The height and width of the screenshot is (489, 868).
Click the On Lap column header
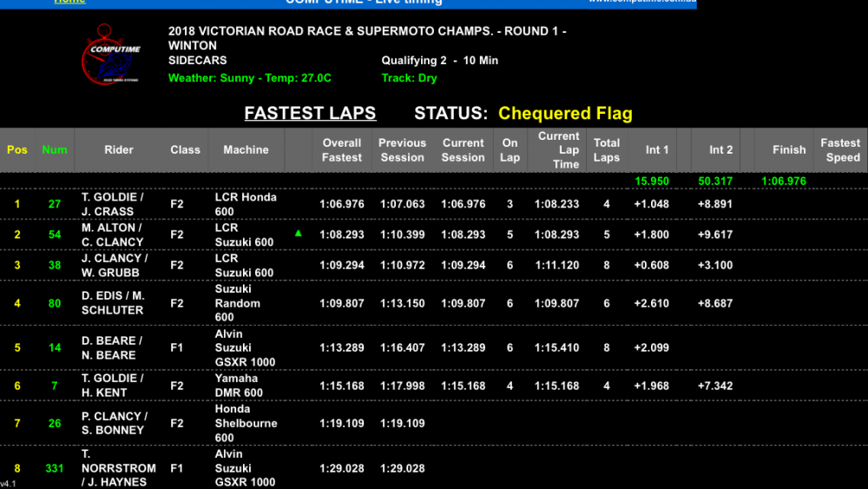tap(510, 150)
